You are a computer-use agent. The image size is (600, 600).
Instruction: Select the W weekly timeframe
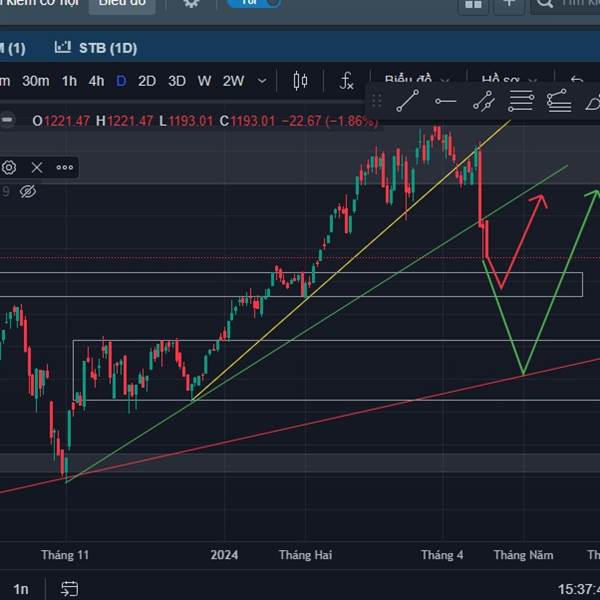point(204,81)
